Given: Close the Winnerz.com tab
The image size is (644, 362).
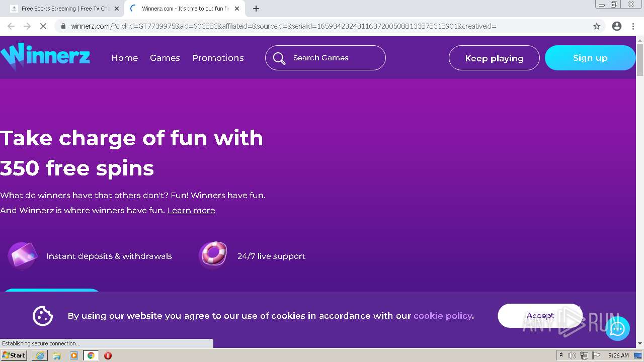Looking at the screenshot, I should pos(237,9).
